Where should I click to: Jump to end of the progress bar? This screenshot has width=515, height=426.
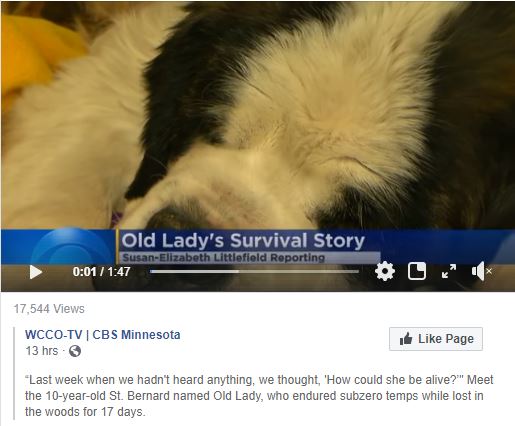coord(358,272)
